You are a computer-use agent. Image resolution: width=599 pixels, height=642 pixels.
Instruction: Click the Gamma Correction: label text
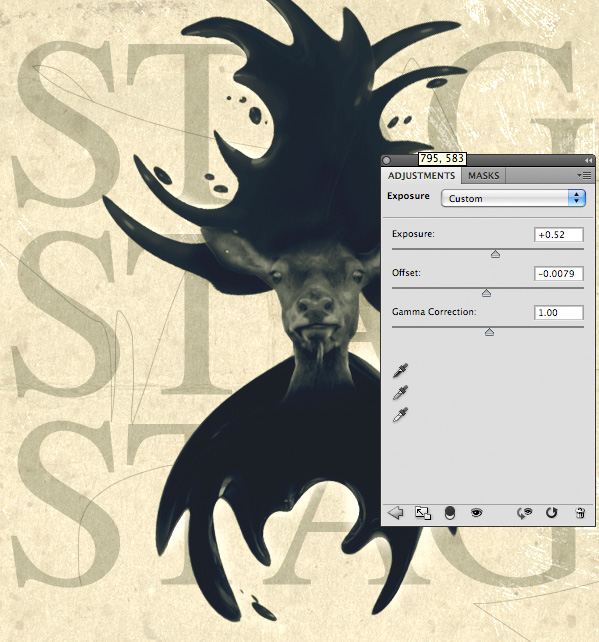[x=434, y=312]
